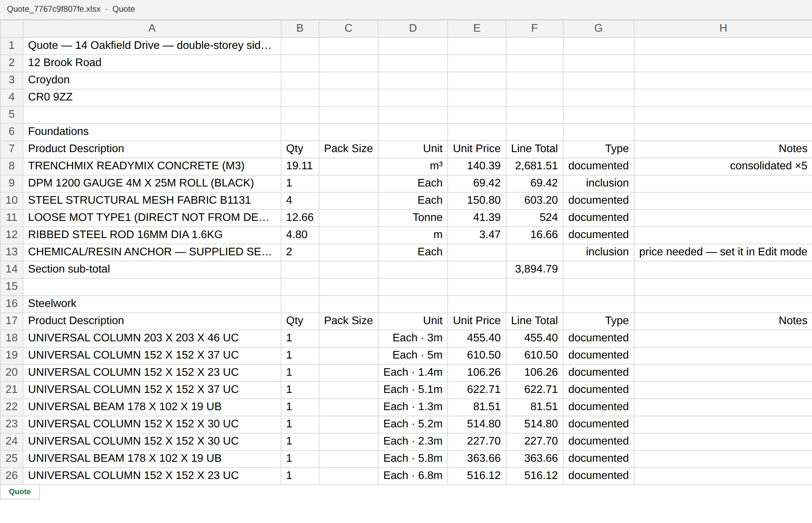Select row 26 header
This screenshot has width=812, height=523.
click(x=12, y=476)
